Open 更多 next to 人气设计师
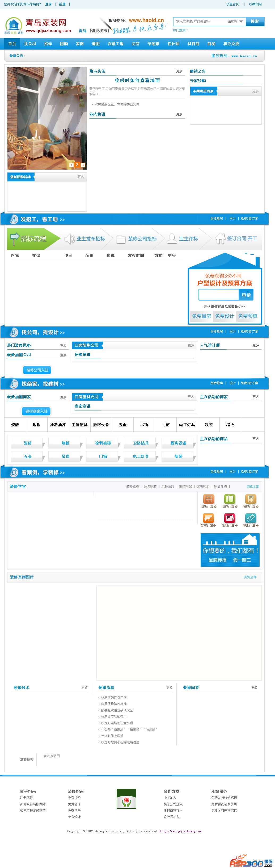275x868 pixels. [x=256, y=345]
